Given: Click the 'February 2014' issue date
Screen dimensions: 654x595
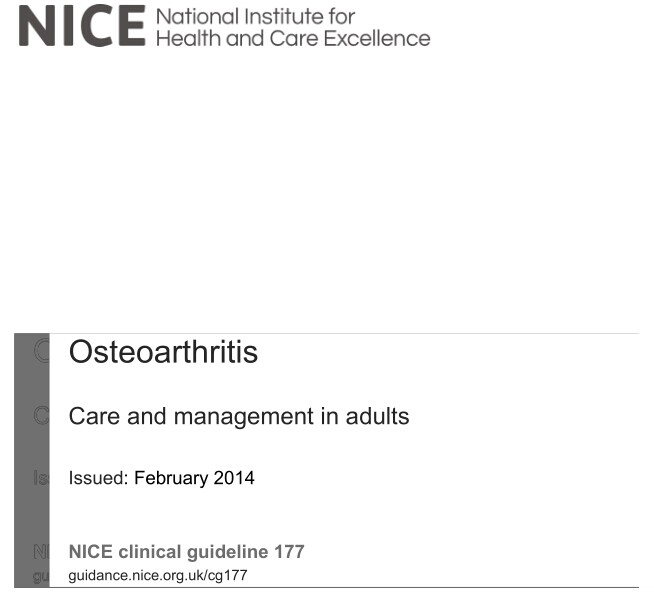Looking at the screenshot, I should coord(194,478).
